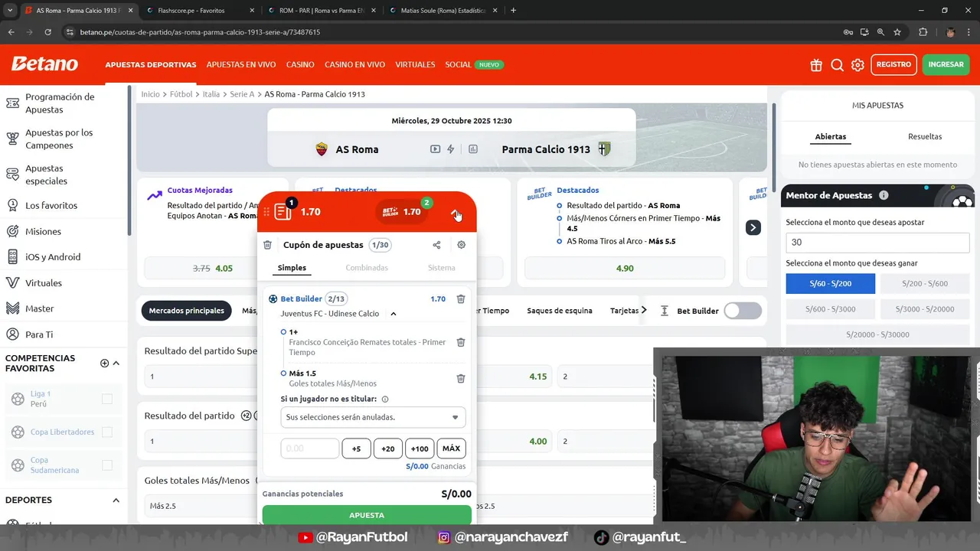Delete all bets with coupon trash icon
The image size is (980, 551).
tap(267, 245)
